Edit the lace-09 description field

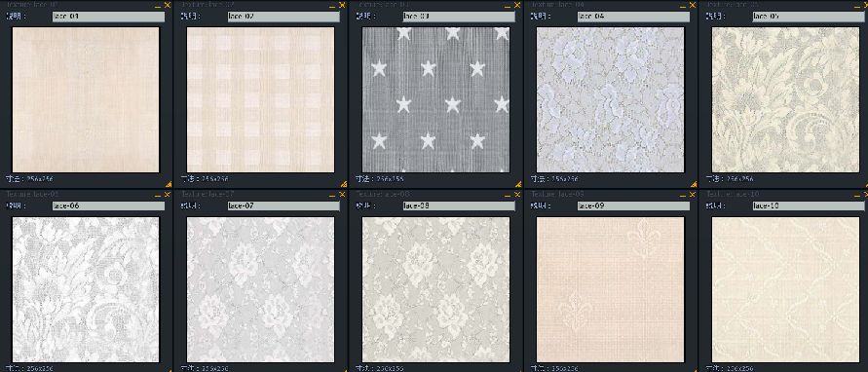633,205
